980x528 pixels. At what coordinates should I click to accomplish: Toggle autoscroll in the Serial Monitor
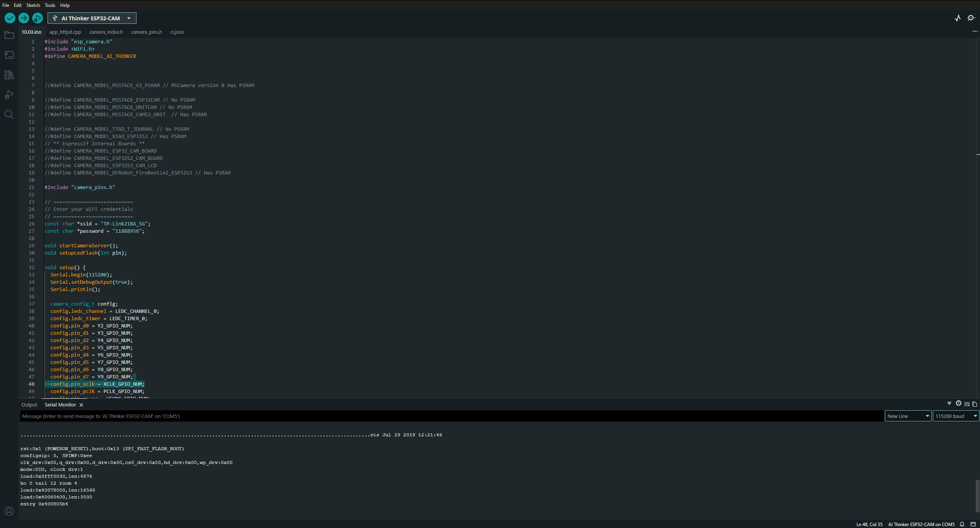[x=949, y=403]
